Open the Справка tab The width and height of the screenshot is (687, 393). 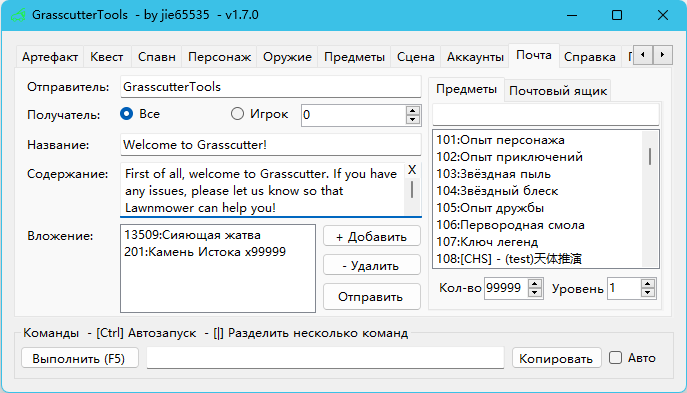coord(589,57)
